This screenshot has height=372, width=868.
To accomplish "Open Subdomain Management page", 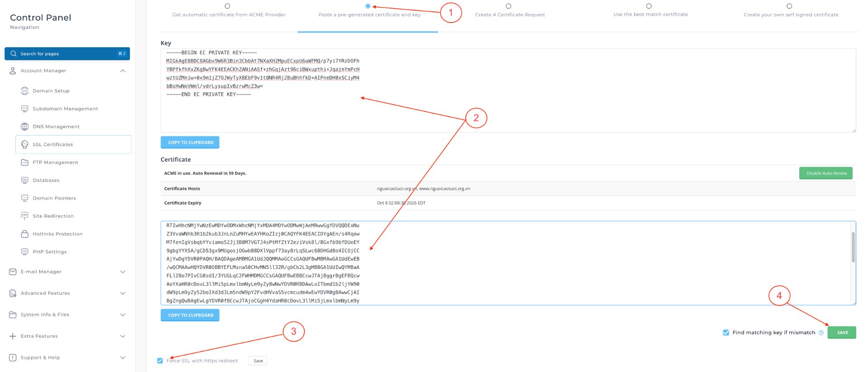I will tap(65, 109).
